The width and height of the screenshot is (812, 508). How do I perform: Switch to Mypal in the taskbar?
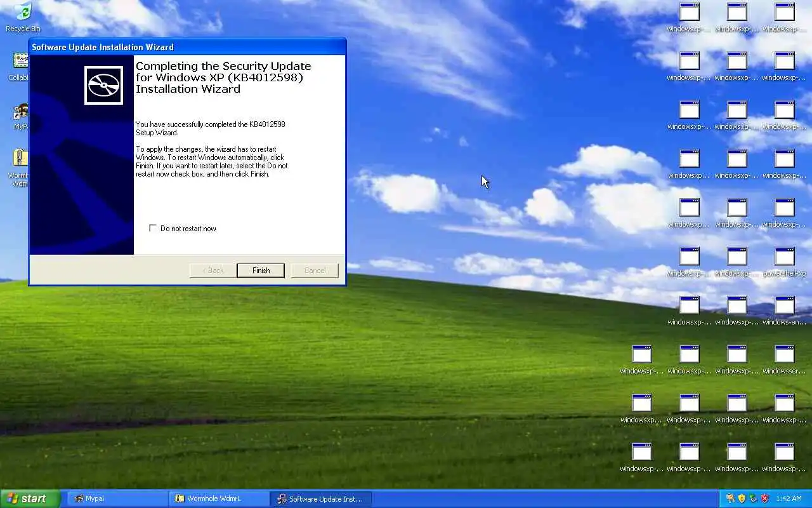(117, 498)
